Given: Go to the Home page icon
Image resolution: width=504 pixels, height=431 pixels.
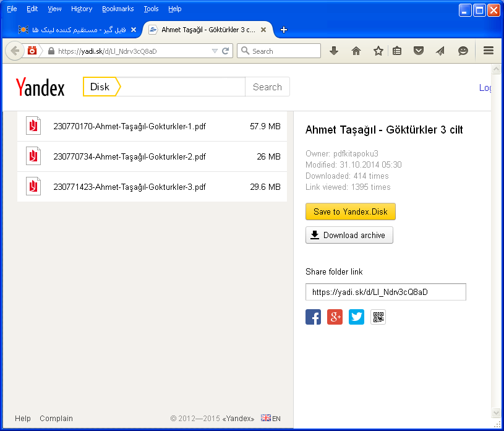Looking at the screenshot, I should [356, 51].
